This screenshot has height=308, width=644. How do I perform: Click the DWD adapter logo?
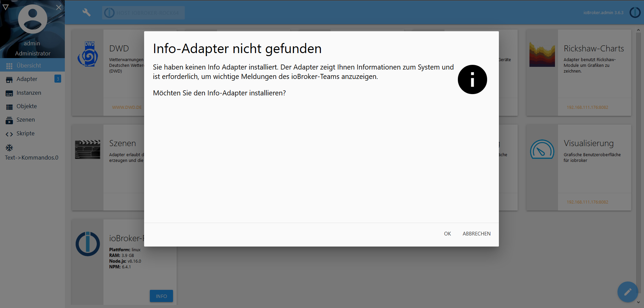[88, 54]
